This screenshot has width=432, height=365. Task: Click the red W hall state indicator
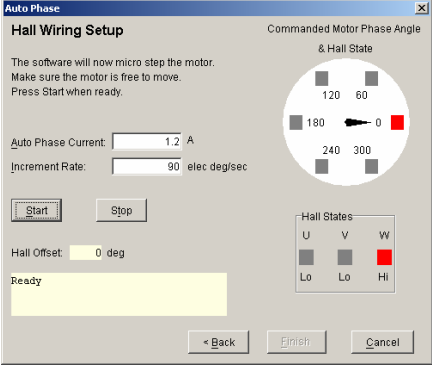click(384, 257)
